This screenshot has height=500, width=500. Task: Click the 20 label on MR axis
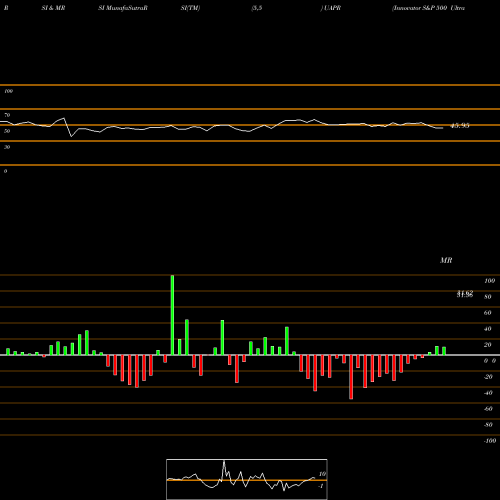tap(488, 345)
